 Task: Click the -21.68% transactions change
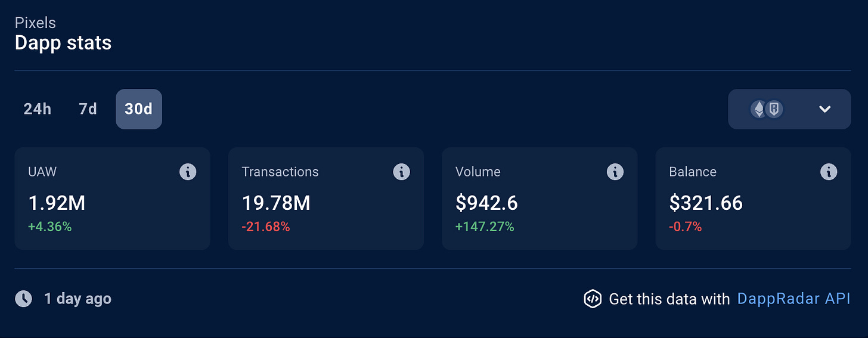tap(266, 227)
